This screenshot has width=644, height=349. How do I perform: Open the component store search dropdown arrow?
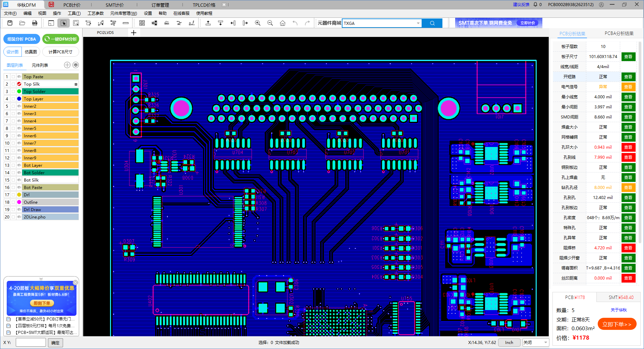point(418,23)
